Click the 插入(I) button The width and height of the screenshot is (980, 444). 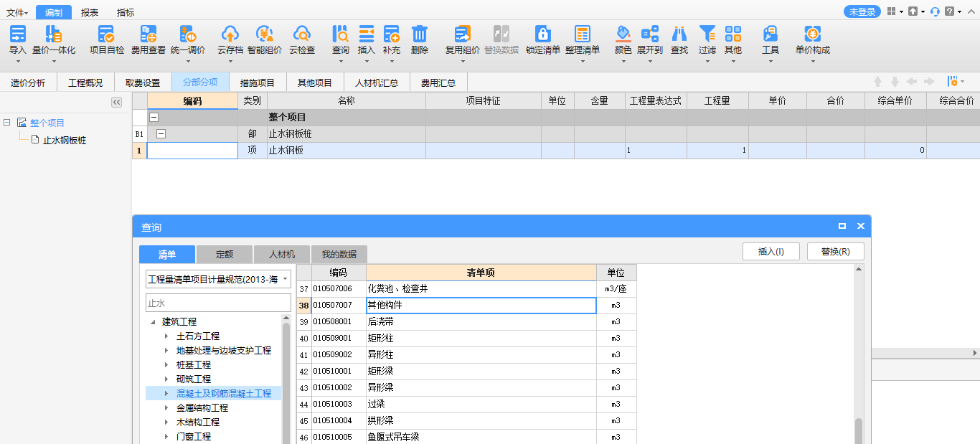[771, 251]
